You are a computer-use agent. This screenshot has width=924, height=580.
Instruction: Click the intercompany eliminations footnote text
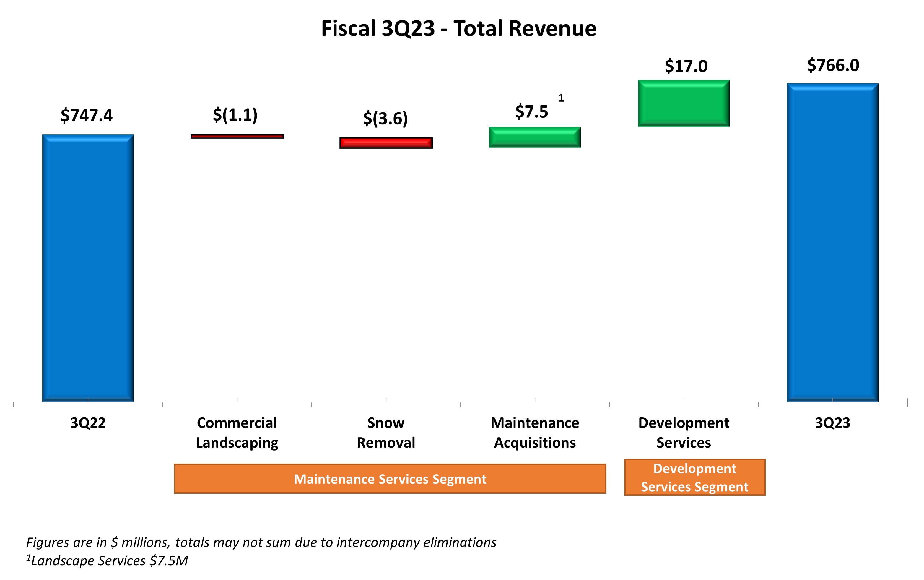click(261, 542)
